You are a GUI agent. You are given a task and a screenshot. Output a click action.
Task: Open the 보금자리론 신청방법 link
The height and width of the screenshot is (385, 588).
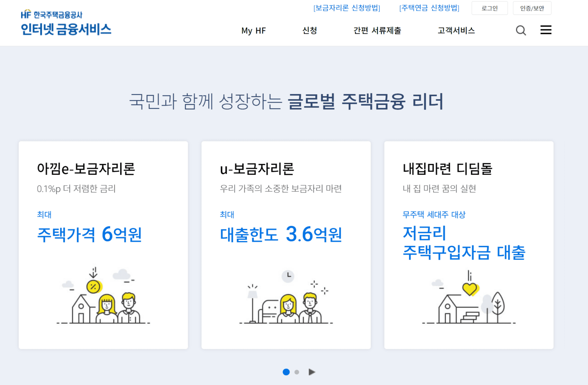pos(347,8)
